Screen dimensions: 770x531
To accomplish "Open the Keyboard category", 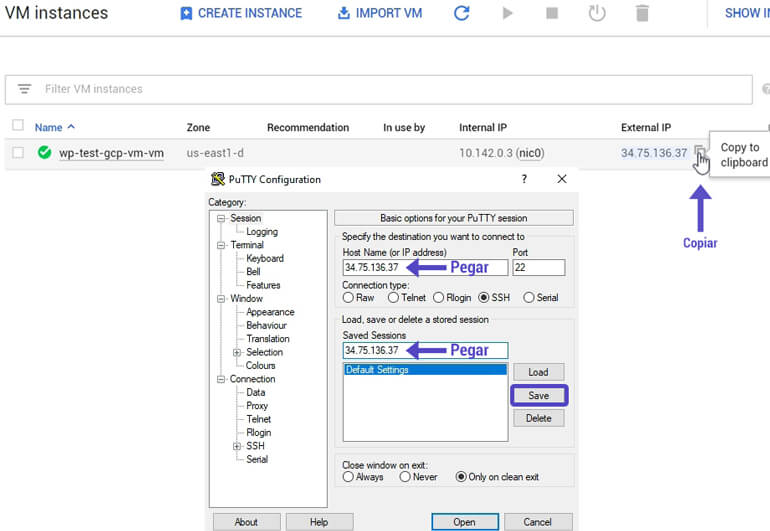I will (x=265, y=258).
